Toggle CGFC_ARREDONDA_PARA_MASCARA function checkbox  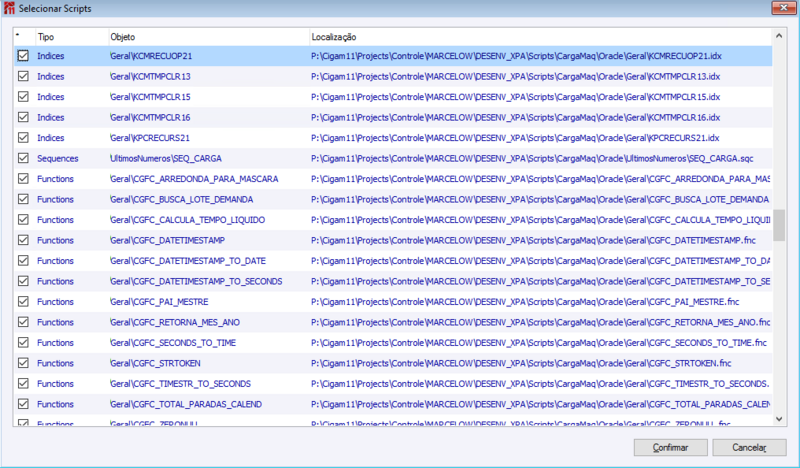(23, 179)
